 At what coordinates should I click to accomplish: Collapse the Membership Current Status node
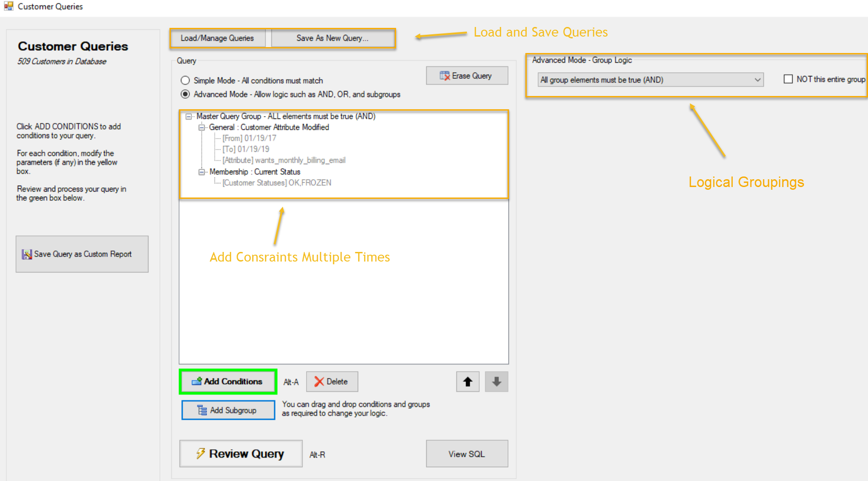tap(201, 172)
